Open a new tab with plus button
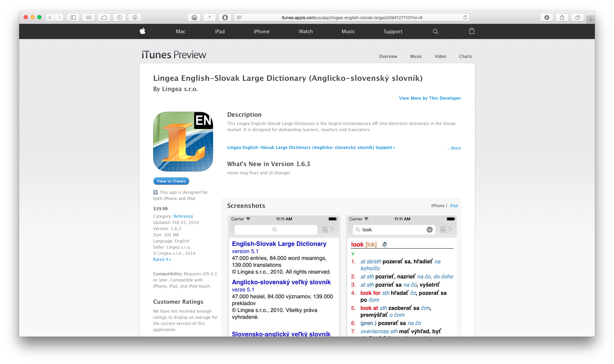The width and height of the screenshot is (614, 364). click(x=591, y=20)
